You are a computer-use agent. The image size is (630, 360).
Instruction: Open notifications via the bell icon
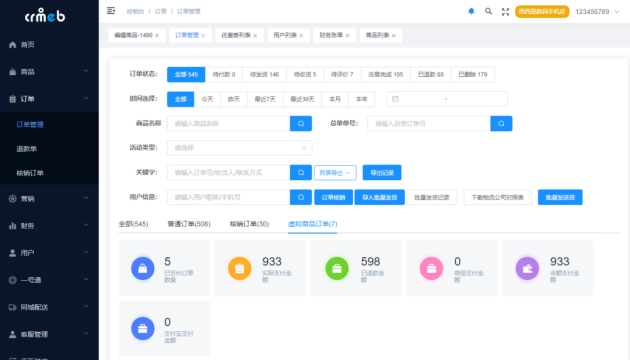pyautogui.click(x=471, y=11)
